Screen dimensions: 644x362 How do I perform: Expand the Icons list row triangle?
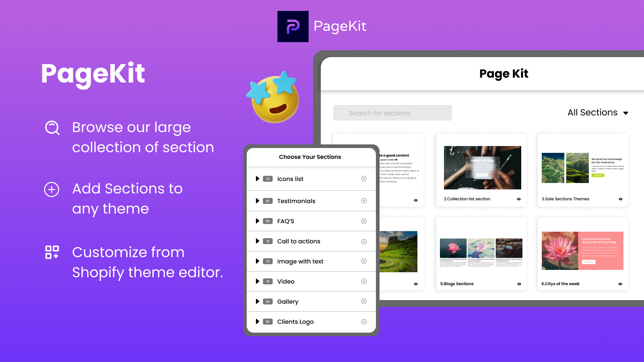tap(258, 179)
